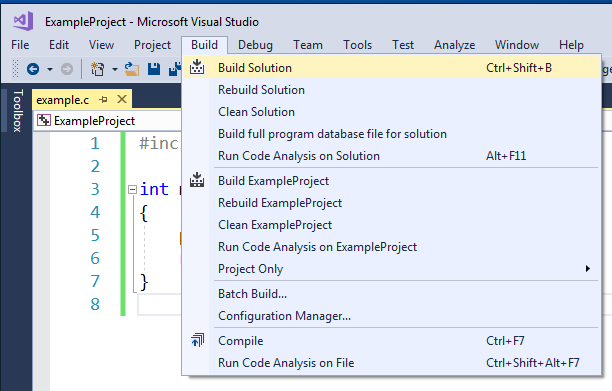Collapse the int function code block
The image size is (612, 391).
[x=133, y=190]
